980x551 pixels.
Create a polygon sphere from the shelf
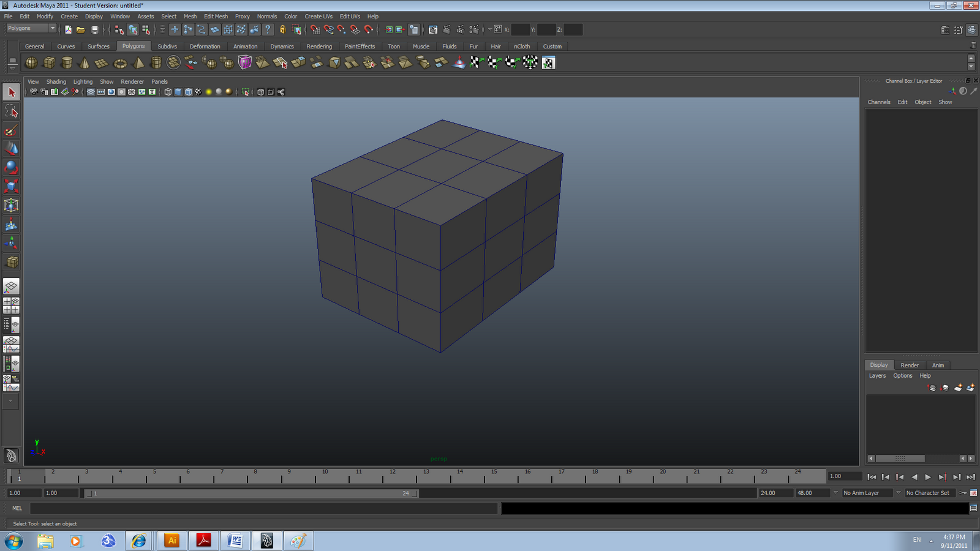pos(31,62)
